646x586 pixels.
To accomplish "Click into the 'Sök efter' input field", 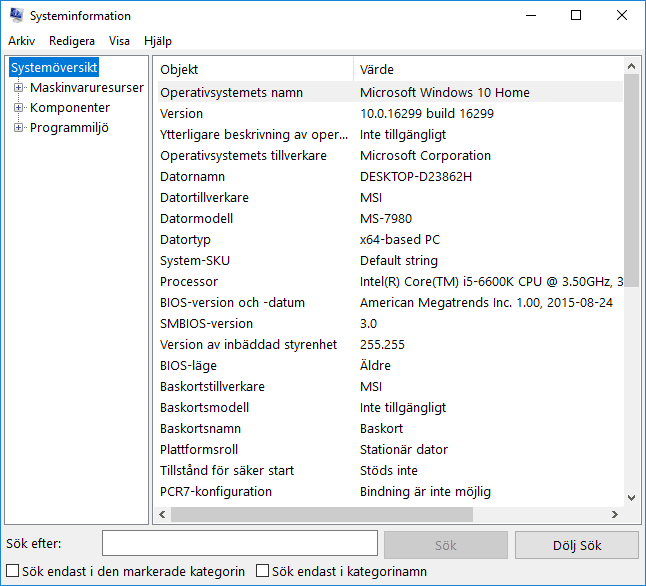I will (x=240, y=543).
